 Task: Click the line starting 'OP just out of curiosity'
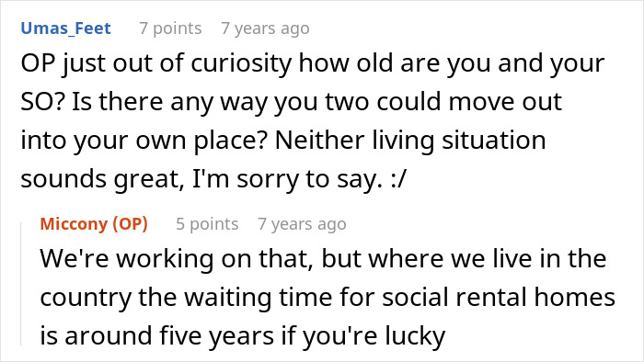pyautogui.click(x=313, y=63)
